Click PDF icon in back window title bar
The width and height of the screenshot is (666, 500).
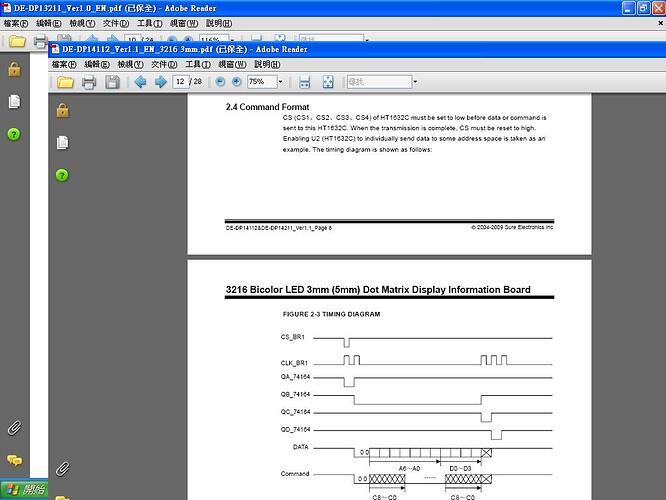pyautogui.click(x=7, y=8)
